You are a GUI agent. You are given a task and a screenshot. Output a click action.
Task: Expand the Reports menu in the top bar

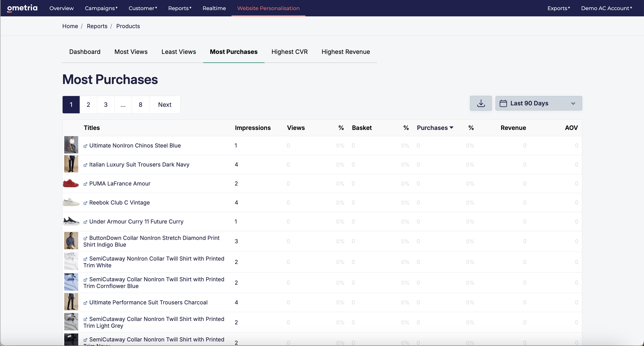[180, 8]
